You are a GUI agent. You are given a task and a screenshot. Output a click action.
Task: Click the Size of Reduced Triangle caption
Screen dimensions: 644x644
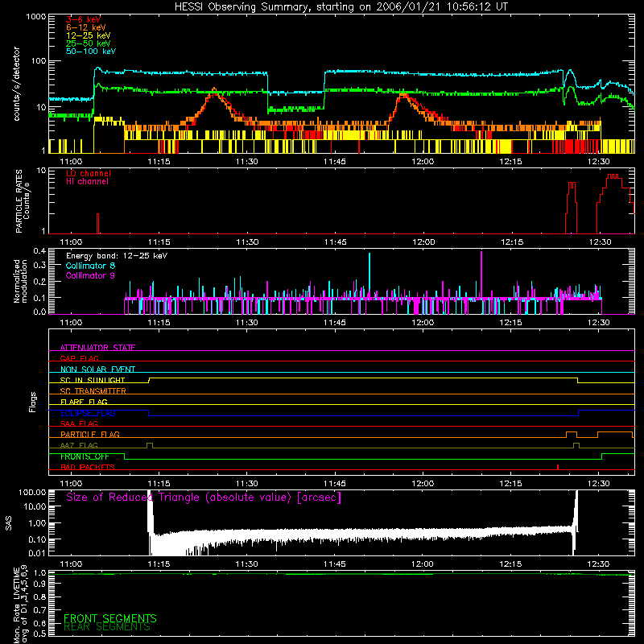(x=204, y=497)
